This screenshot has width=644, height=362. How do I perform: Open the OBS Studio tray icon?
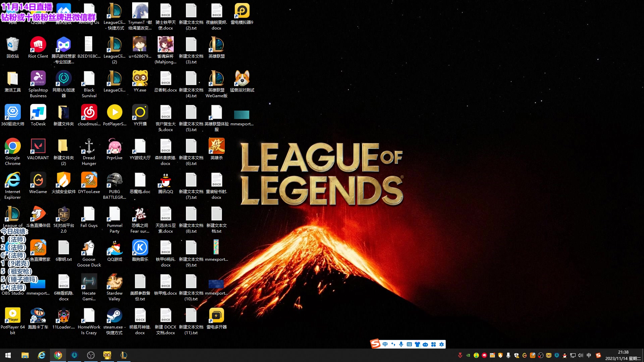(541, 355)
